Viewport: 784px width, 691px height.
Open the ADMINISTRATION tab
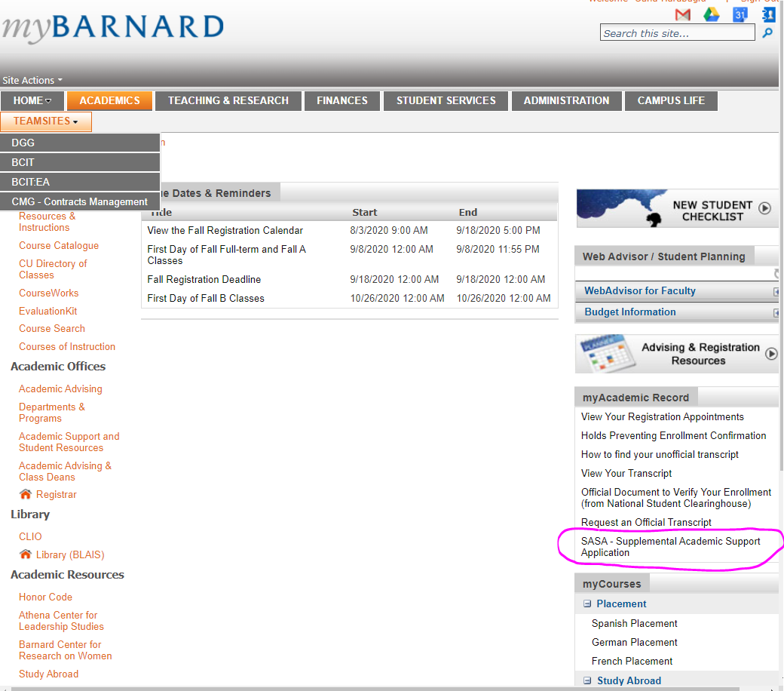(566, 100)
